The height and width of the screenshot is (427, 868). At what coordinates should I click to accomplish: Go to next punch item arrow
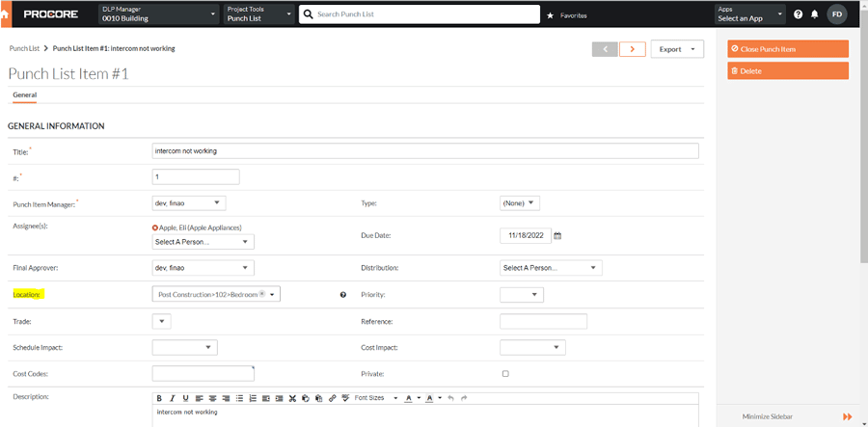coord(633,49)
